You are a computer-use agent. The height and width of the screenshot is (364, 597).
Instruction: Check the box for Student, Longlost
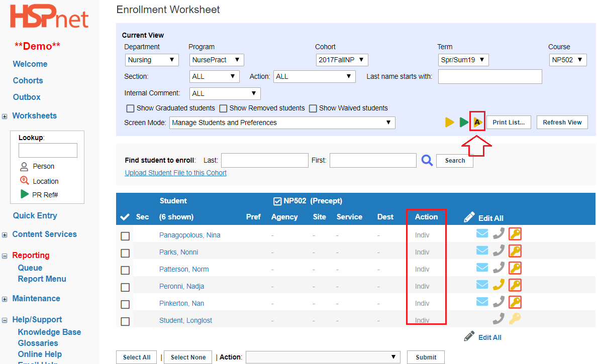125,321
